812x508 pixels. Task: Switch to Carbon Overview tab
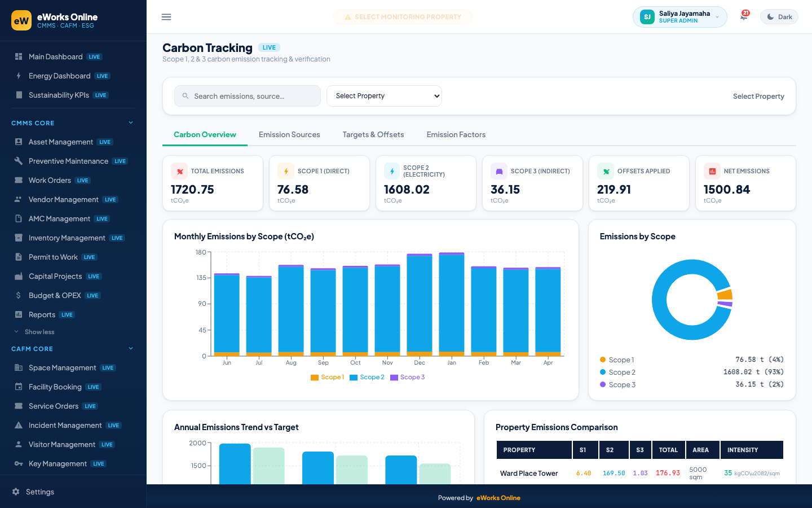point(205,134)
